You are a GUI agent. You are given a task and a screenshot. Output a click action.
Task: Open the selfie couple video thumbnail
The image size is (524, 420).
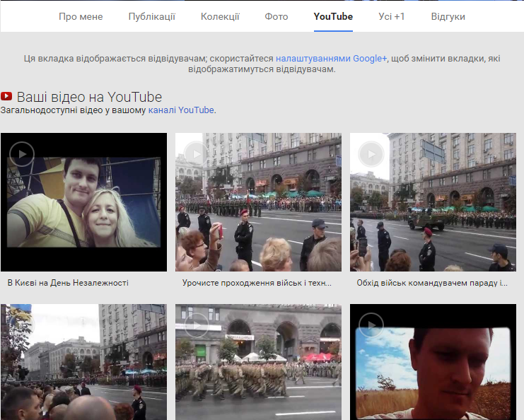point(83,202)
